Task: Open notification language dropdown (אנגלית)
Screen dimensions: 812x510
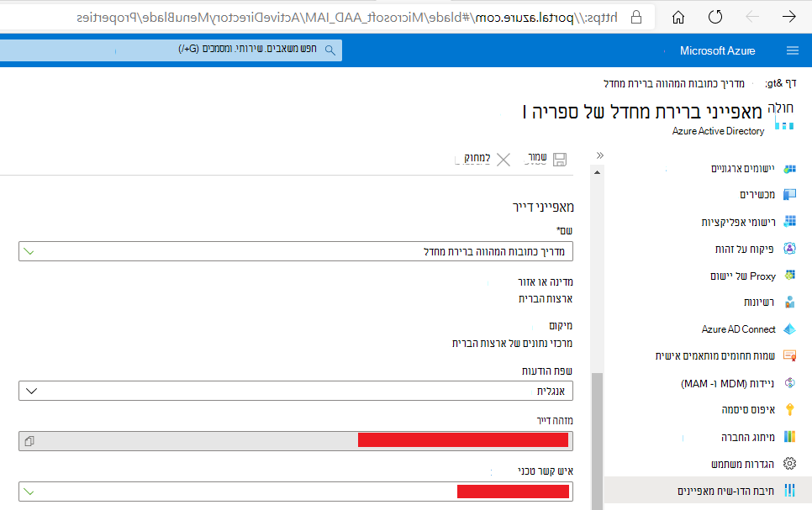Action: 296,391
